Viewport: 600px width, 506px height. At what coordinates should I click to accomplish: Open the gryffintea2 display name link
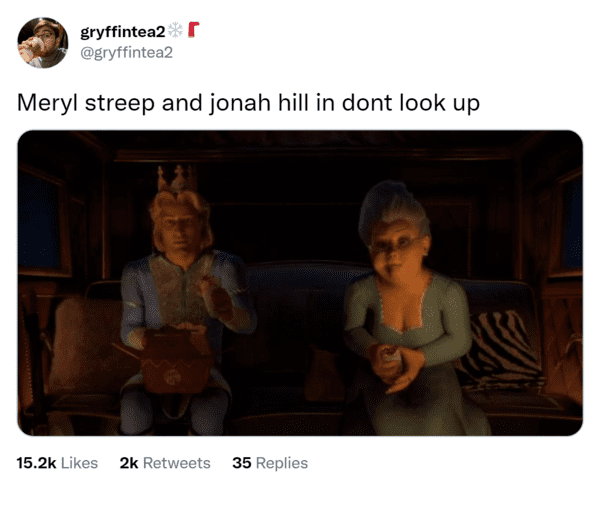pyautogui.click(x=123, y=31)
